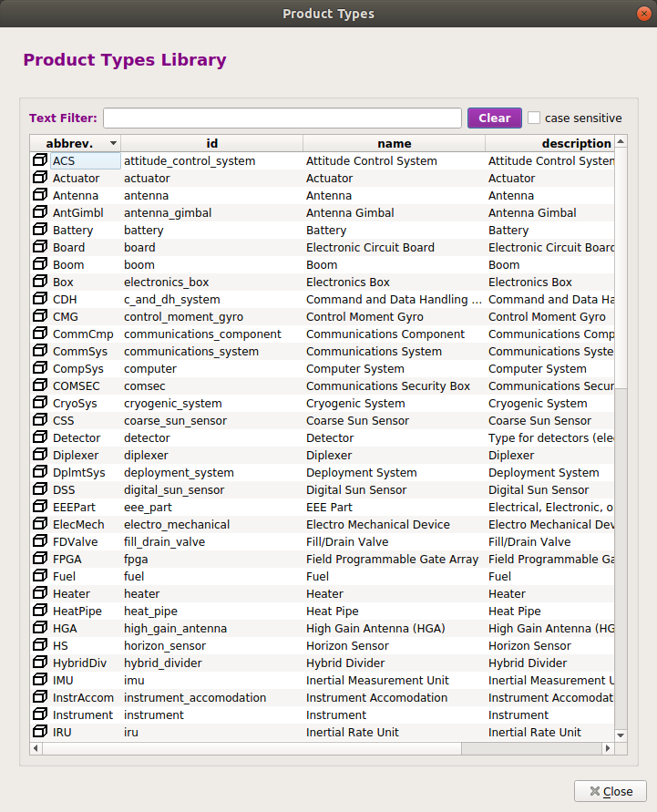Select the EEEPart row cube icon

pos(40,507)
